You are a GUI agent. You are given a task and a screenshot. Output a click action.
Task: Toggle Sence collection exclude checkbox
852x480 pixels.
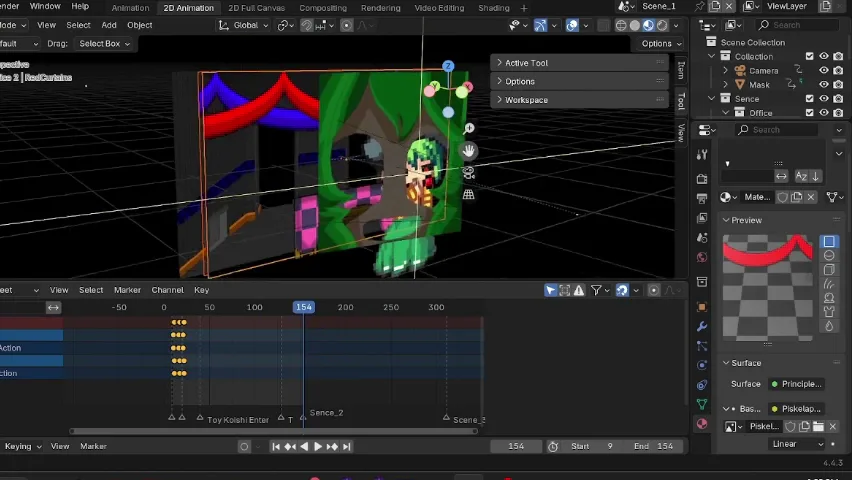810,99
